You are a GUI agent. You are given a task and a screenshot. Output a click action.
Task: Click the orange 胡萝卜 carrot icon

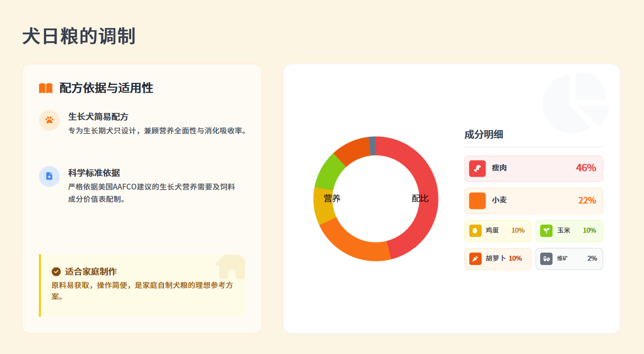[x=475, y=259]
